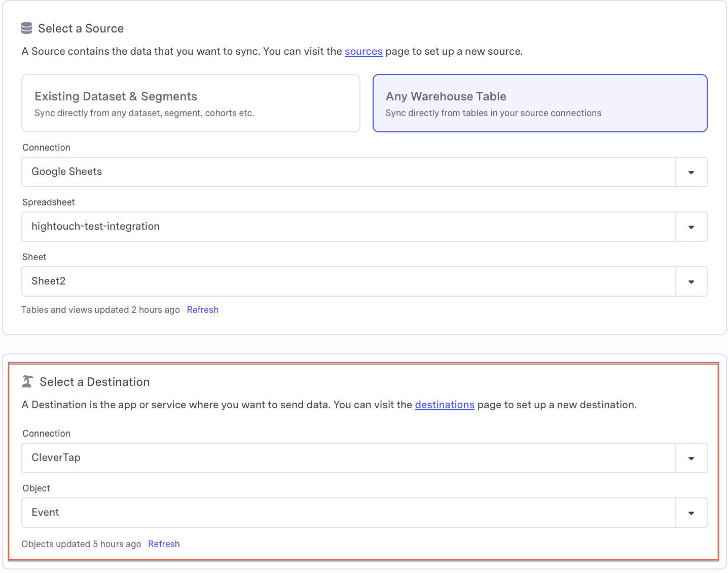Choose the Any Warehouse Table card
The image size is (728, 573).
[x=540, y=103]
